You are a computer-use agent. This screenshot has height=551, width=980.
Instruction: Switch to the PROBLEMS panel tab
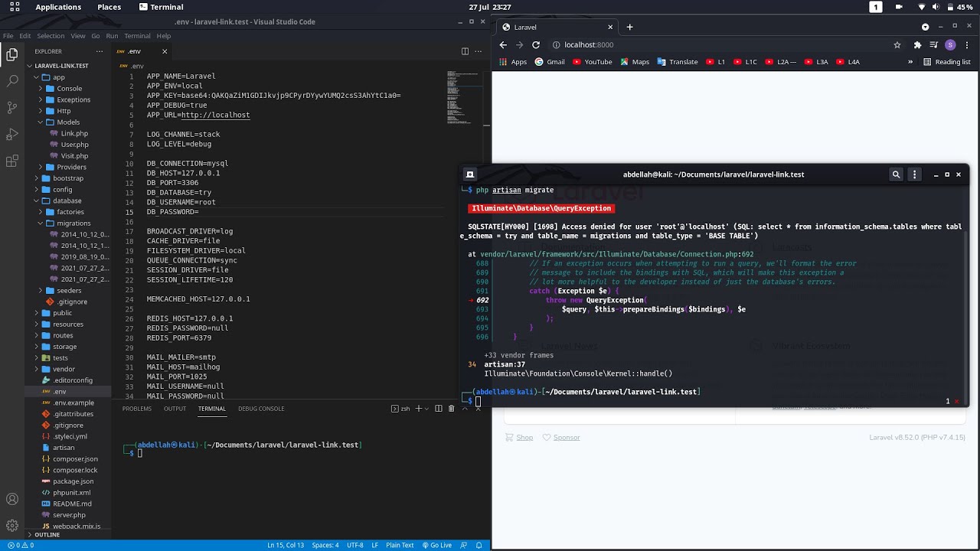[x=137, y=409]
